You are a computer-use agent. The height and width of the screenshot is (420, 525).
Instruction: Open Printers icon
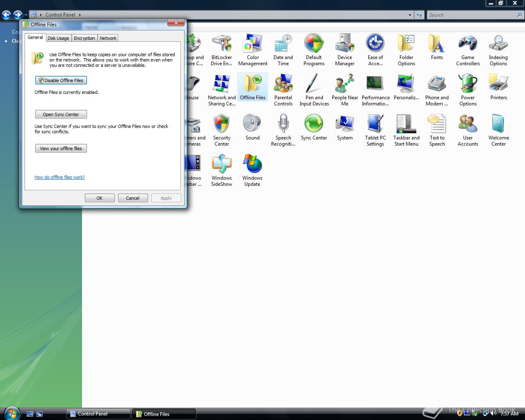pos(498,87)
